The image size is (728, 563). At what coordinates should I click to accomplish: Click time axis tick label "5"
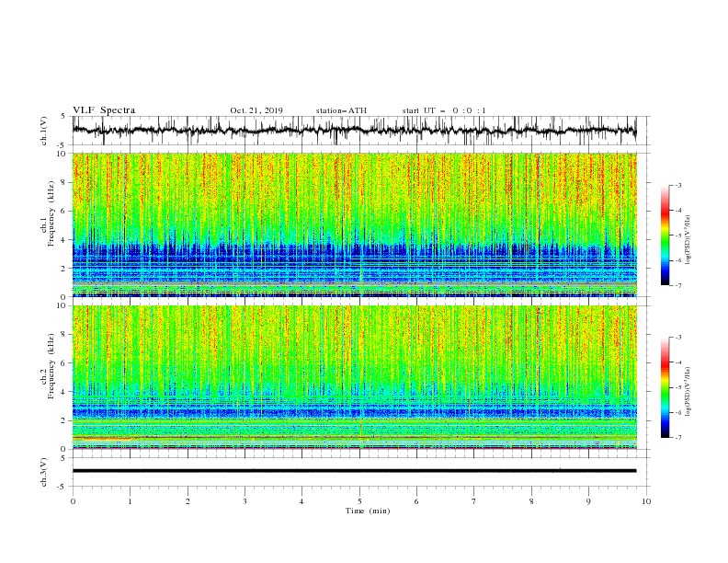tap(359, 501)
